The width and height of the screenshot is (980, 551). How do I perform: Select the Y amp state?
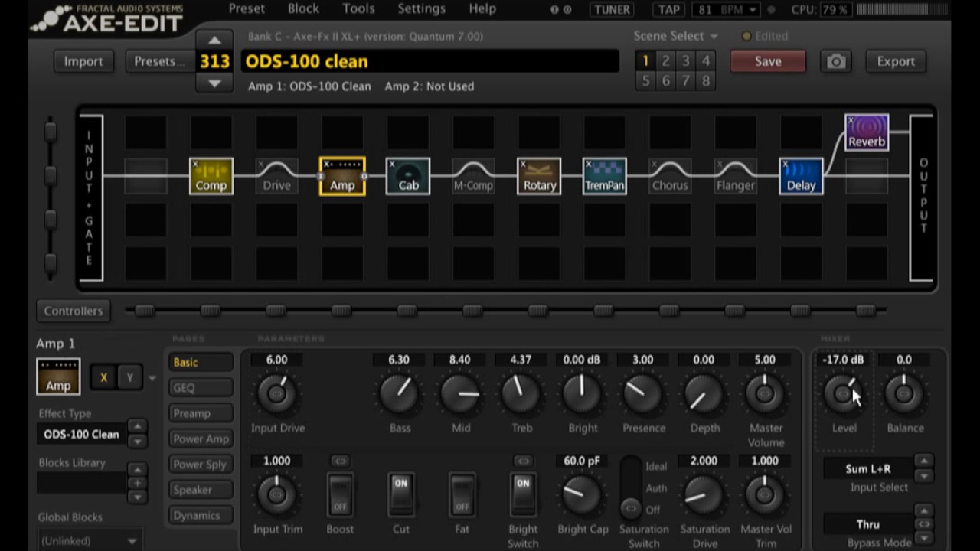(x=130, y=377)
